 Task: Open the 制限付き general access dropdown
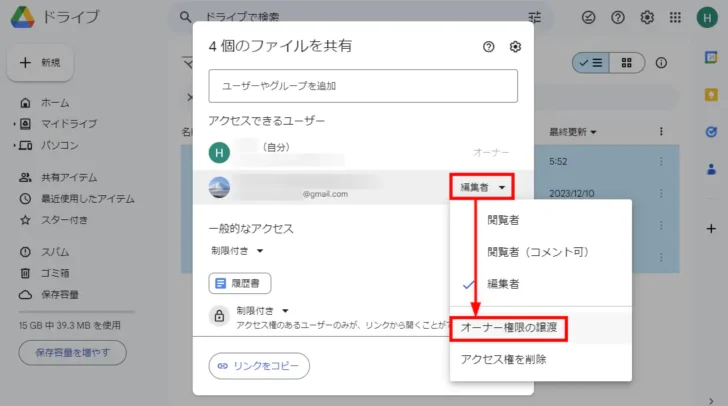(x=237, y=251)
